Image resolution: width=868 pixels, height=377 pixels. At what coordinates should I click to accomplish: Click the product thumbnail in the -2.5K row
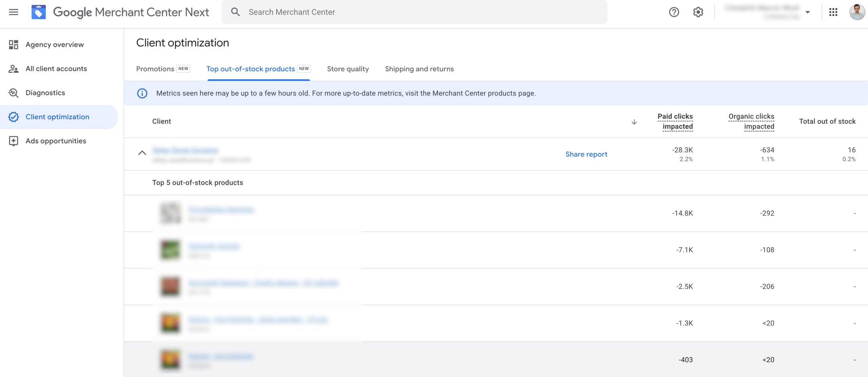point(170,286)
